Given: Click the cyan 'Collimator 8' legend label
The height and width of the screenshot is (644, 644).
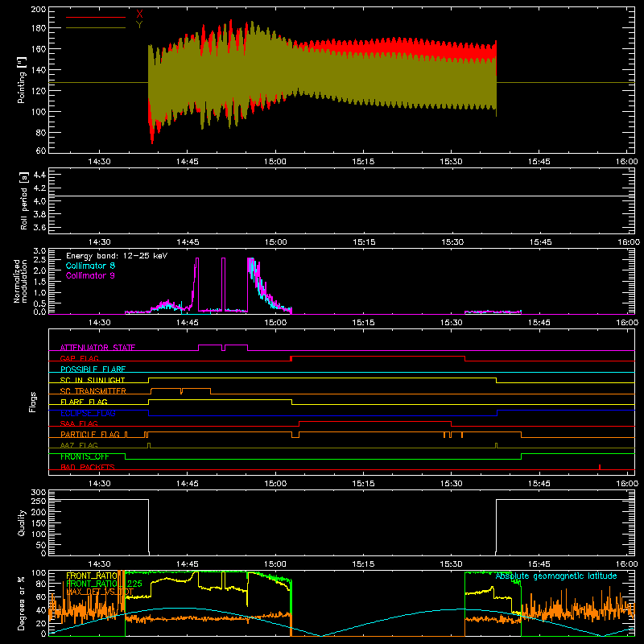Looking at the screenshot, I should click(90, 266).
